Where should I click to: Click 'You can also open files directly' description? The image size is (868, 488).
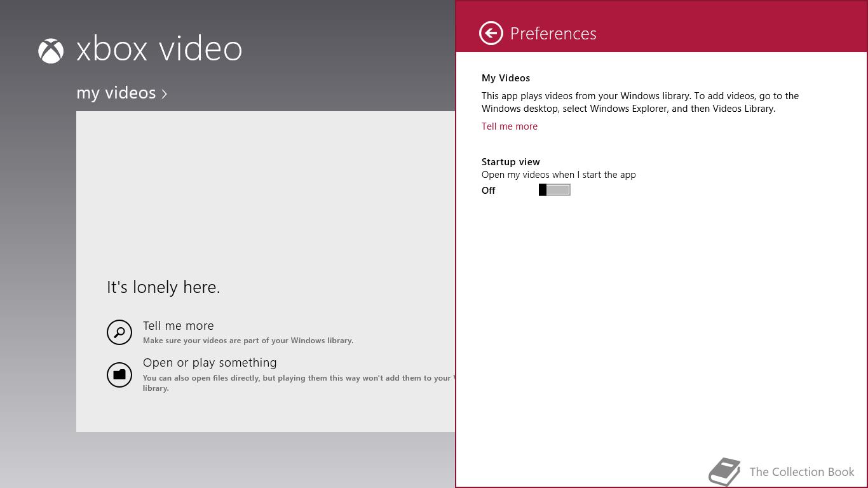coord(299,383)
